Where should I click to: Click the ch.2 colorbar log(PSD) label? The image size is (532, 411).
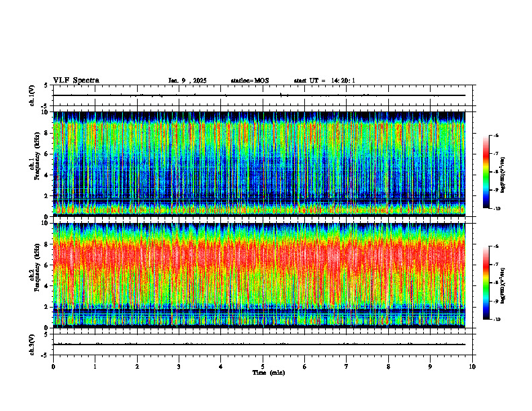[503, 285]
